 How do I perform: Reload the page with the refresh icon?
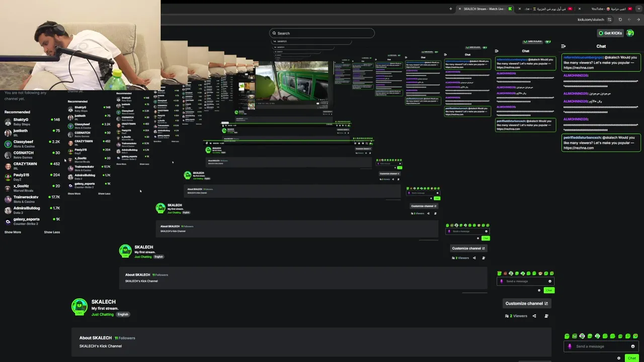pos(620,20)
